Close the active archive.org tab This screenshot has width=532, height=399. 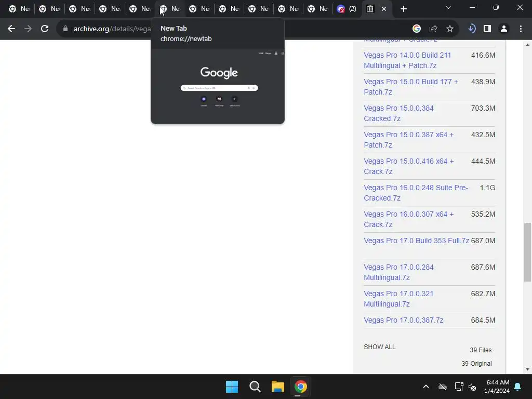click(384, 9)
